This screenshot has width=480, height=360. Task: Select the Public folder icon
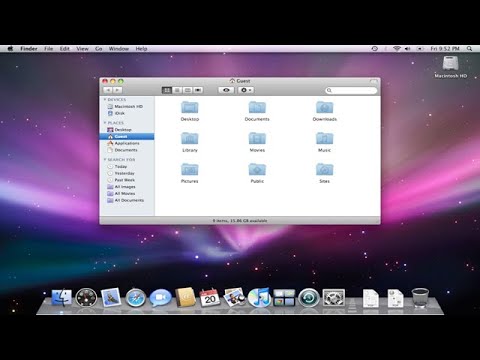(x=257, y=169)
